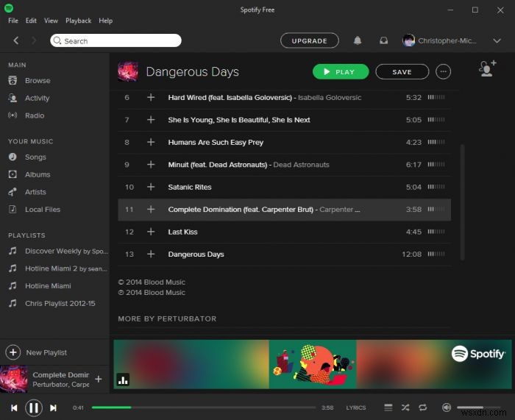Open the album more options ellipsis
The height and width of the screenshot is (420, 515).
click(443, 71)
